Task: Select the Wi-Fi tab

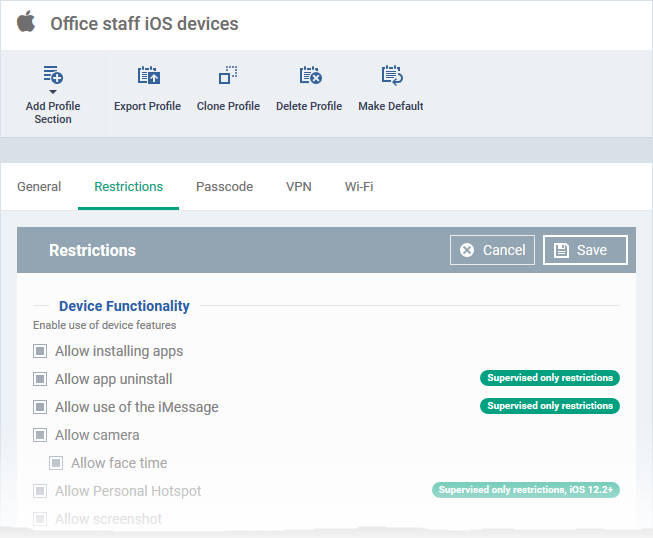Action: coord(359,187)
